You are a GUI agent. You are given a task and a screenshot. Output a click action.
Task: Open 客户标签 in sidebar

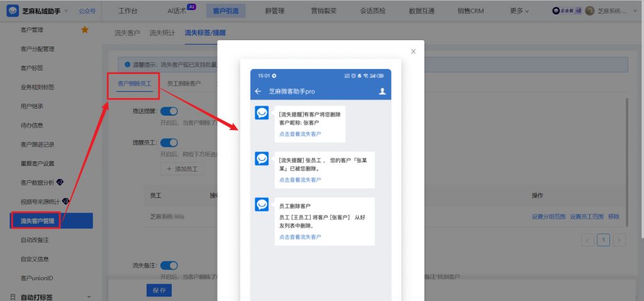point(32,68)
